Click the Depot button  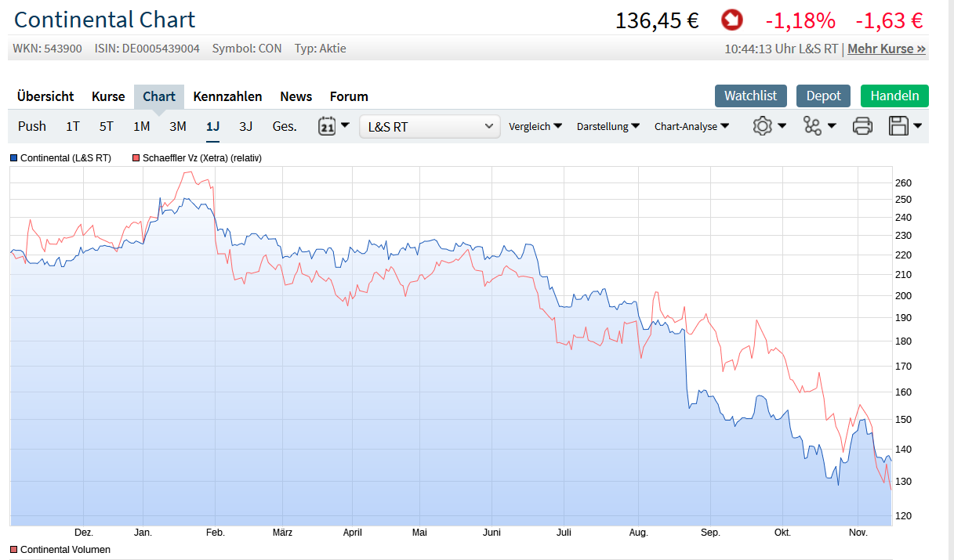[824, 96]
